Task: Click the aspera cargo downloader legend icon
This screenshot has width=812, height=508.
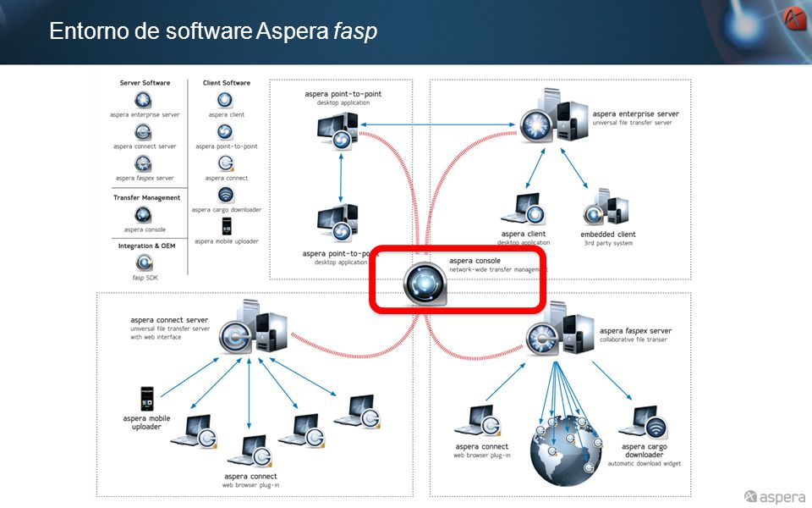Action: pos(226,195)
